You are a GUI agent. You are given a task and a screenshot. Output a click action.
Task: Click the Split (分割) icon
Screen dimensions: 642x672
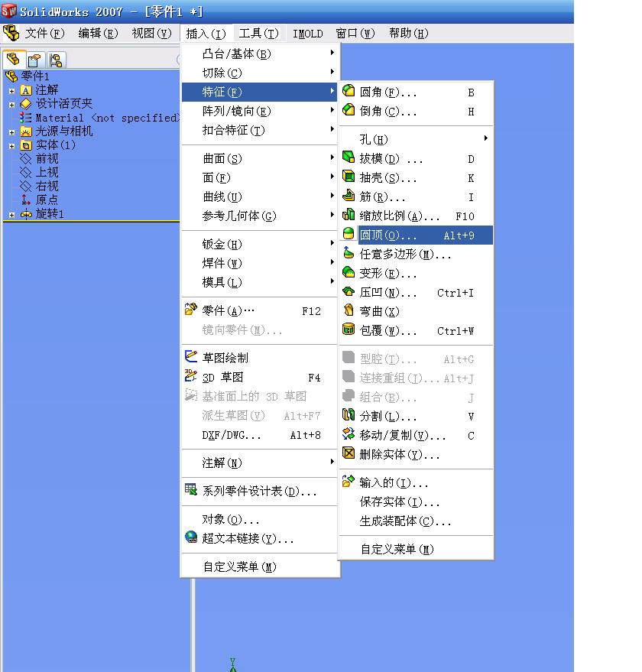click(x=349, y=414)
